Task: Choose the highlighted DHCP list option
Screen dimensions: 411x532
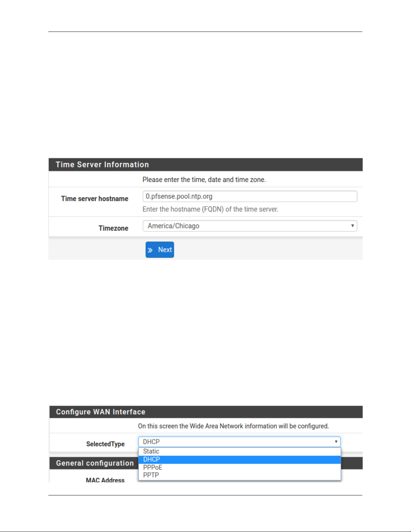Action: tap(240, 460)
